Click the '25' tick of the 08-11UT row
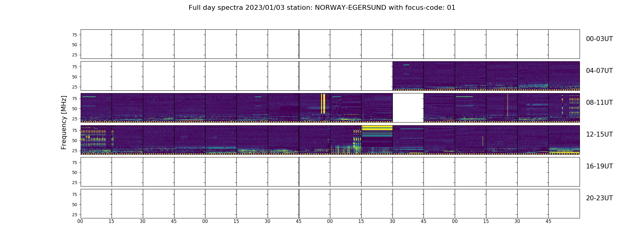644x245 pixels. pyautogui.click(x=75, y=119)
